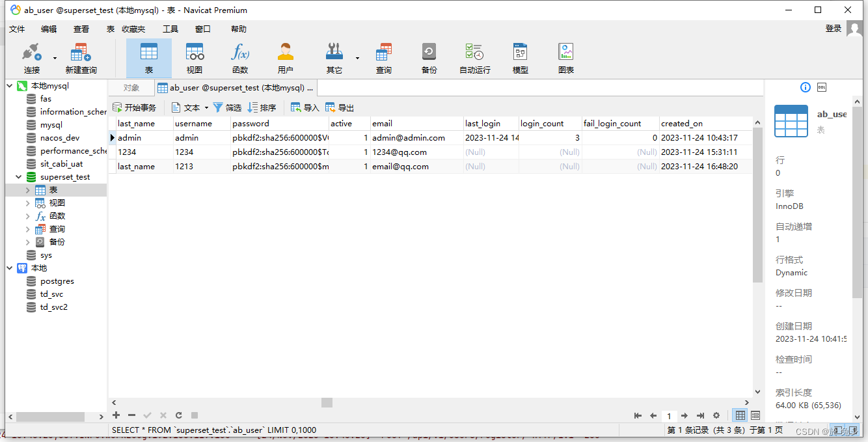Viewport: 868px width, 442px height.
Task: Click the Sort (排序) button
Action: pyautogui.click(x=262, y=107)
